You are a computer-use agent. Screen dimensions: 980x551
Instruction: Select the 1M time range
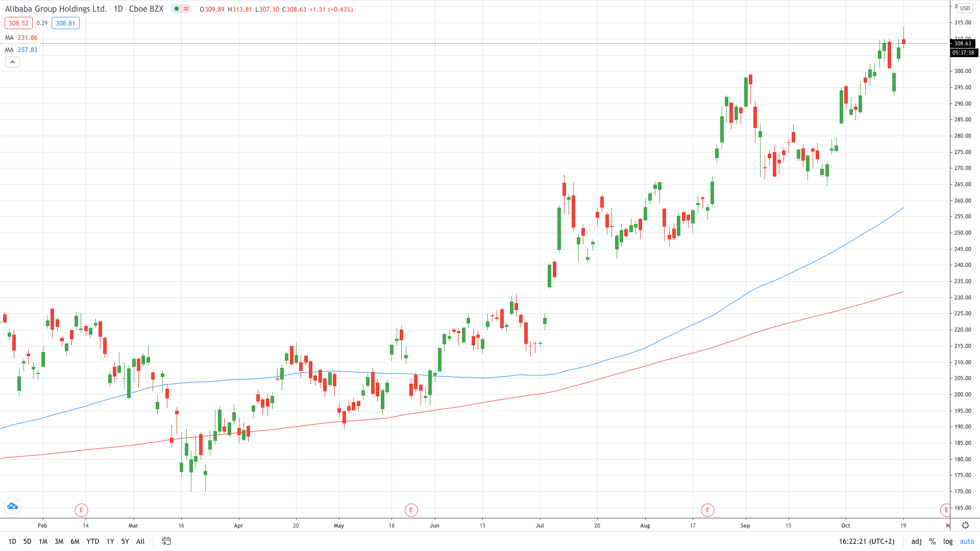tap(43, 541)
